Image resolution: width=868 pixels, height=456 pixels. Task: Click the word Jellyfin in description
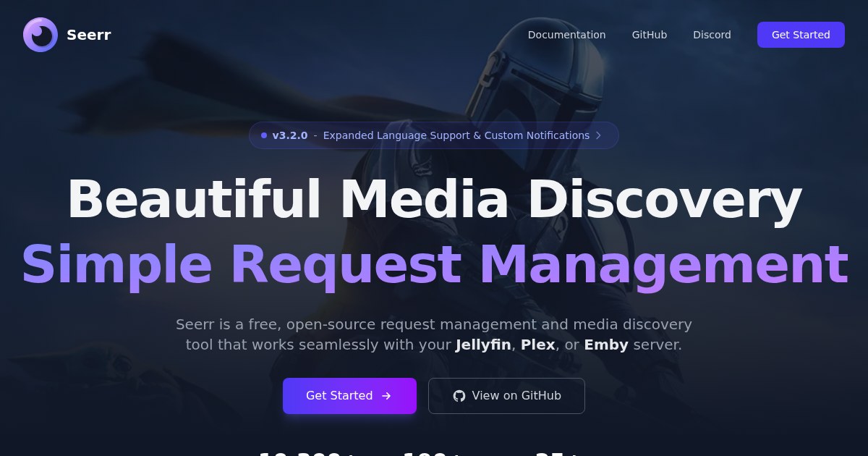(x=484, y=345)
